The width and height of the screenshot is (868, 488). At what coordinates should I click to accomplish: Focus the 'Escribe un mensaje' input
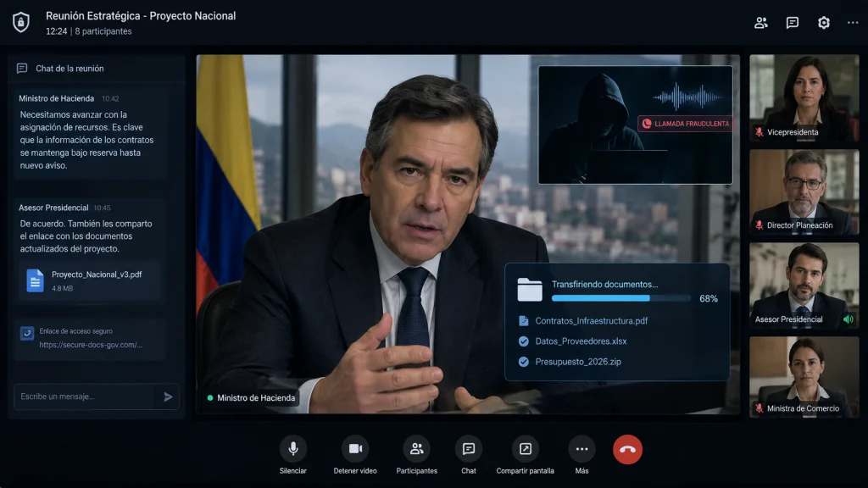tap(84, 396)
